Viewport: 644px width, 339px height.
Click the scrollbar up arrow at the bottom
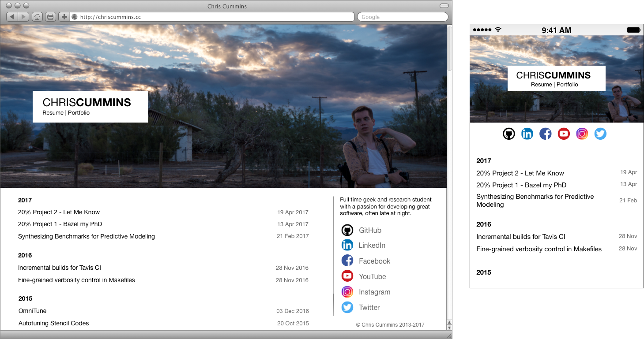click(x=449, y=322)
